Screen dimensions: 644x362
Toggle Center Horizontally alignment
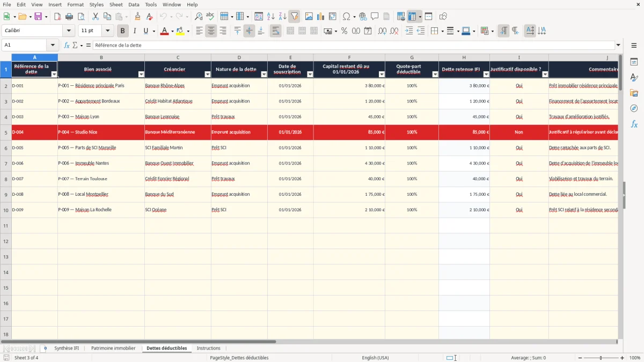pos(211,31)
